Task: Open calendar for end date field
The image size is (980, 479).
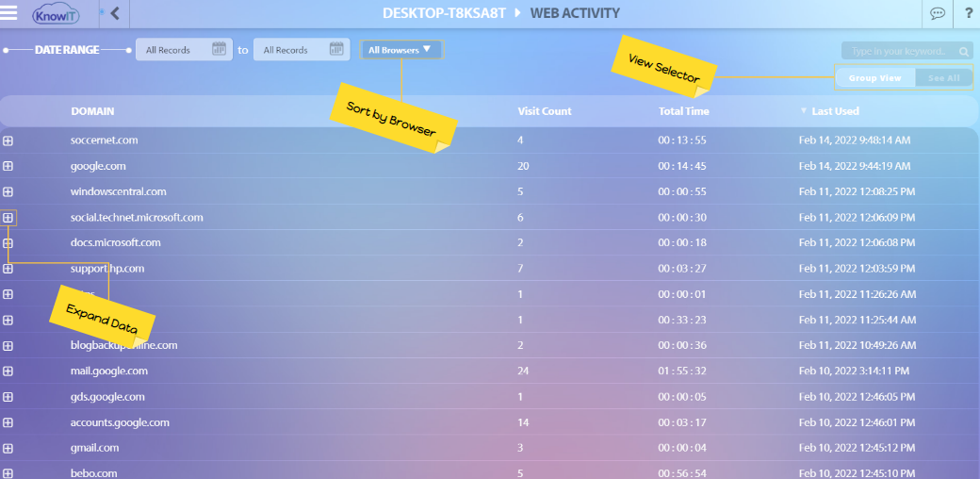Action: 336,49
